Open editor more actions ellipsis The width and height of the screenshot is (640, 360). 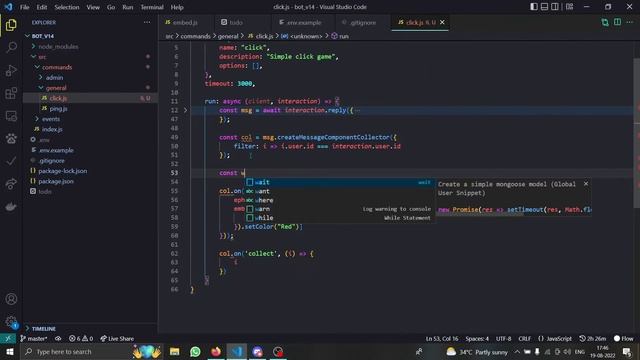[x=629, y=22]
